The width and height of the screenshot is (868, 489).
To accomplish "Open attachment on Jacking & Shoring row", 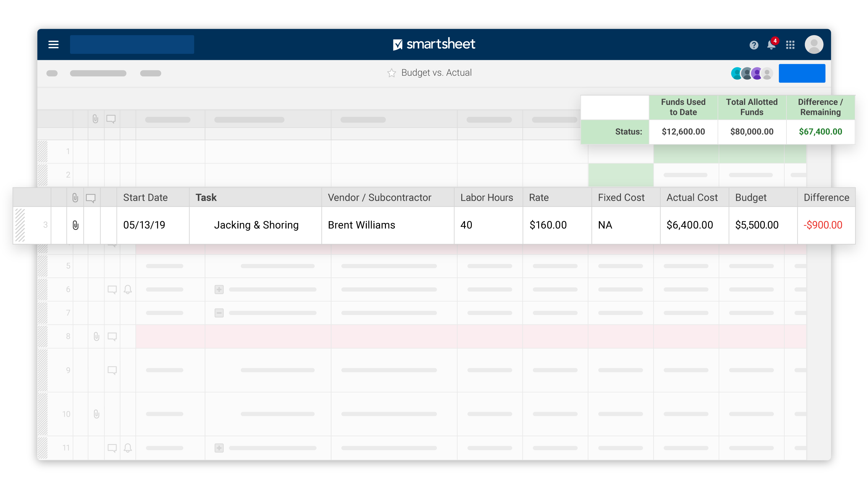I will coord(75,225).
